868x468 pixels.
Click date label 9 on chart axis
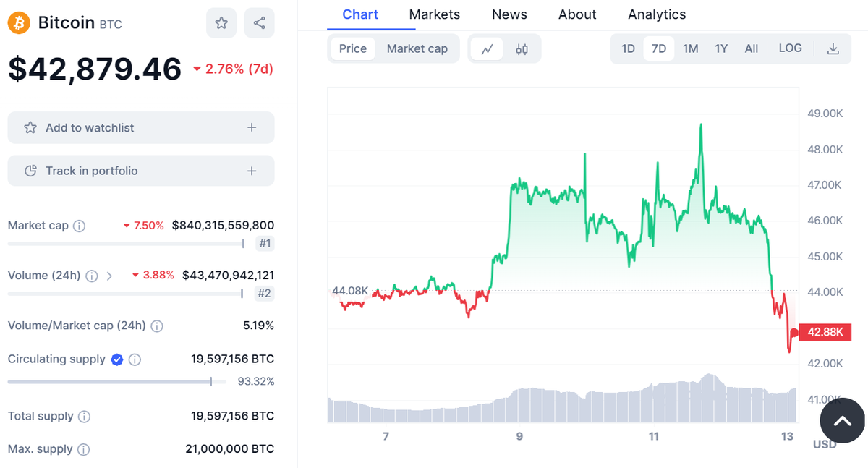519,436
